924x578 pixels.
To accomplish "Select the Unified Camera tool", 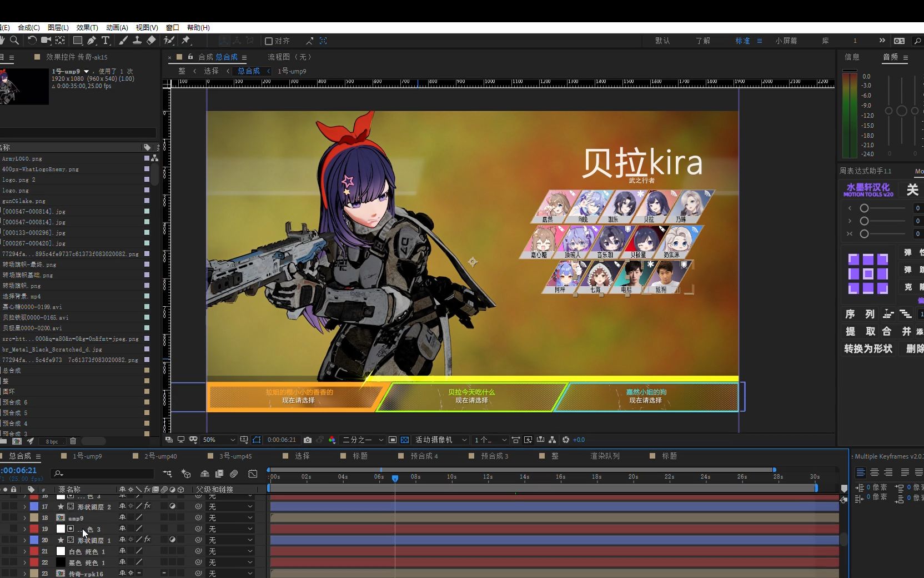I will tap(46, 41).
